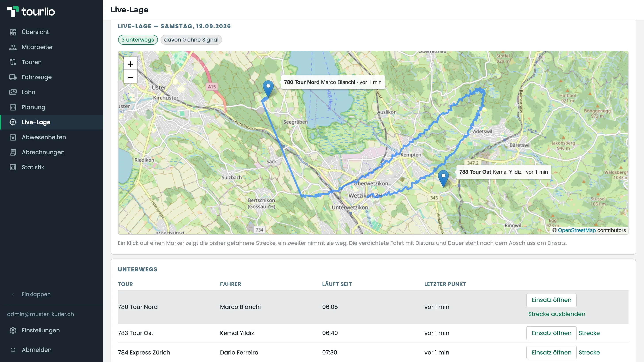Open the Übersicht dashboard icon
Image resolution: width=644 pixels, height=362 pixels.
13,32
